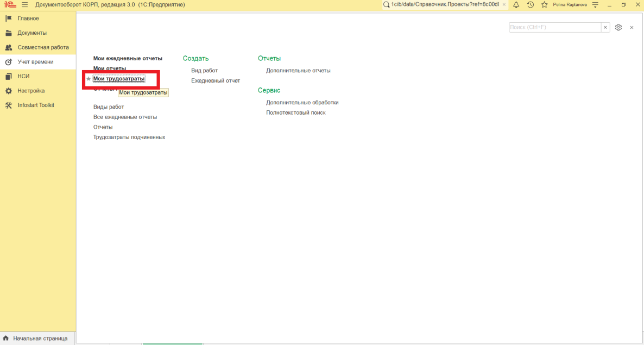The height and width of the screenshot is (345, 644).
Task: Click the home icon for Начальная страница
Action: pos(6,338)
